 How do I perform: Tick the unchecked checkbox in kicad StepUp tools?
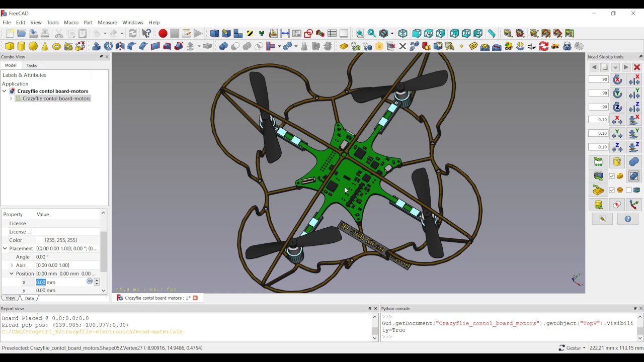pos(628,190)
